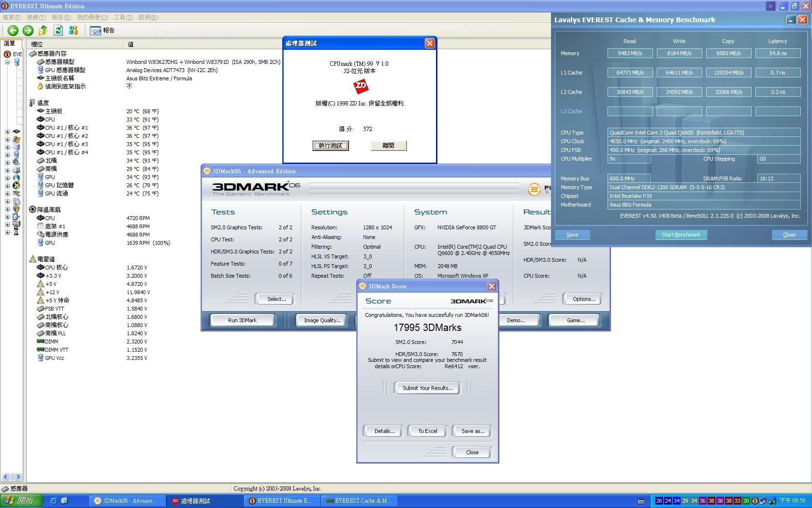This screenshot has width=812, height=508.
Task: Select the Motherboard chip icon in the tree
Action: click(16, 131)
